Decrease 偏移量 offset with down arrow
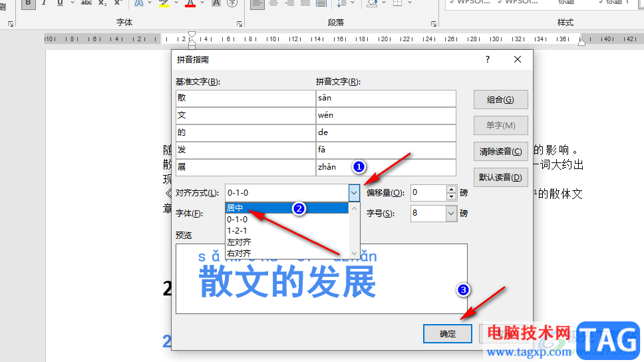The width and height of the screenshot is (644, 362). (x=451, y=196)
